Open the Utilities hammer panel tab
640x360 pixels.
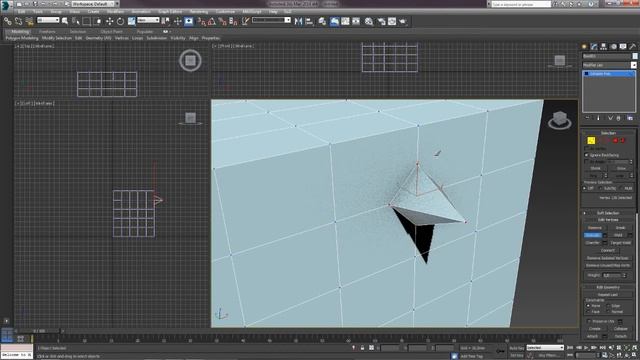633,47
